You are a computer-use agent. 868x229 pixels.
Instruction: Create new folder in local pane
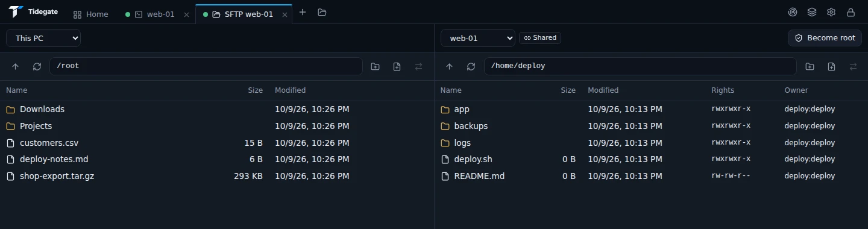point(375,66)
